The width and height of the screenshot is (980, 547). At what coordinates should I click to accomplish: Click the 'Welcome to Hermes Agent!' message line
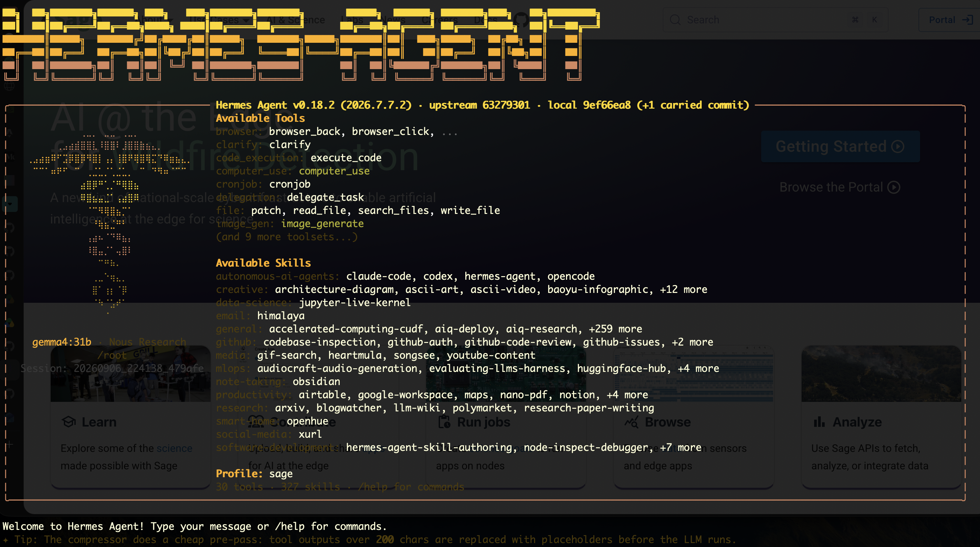(x=194, y=527)
